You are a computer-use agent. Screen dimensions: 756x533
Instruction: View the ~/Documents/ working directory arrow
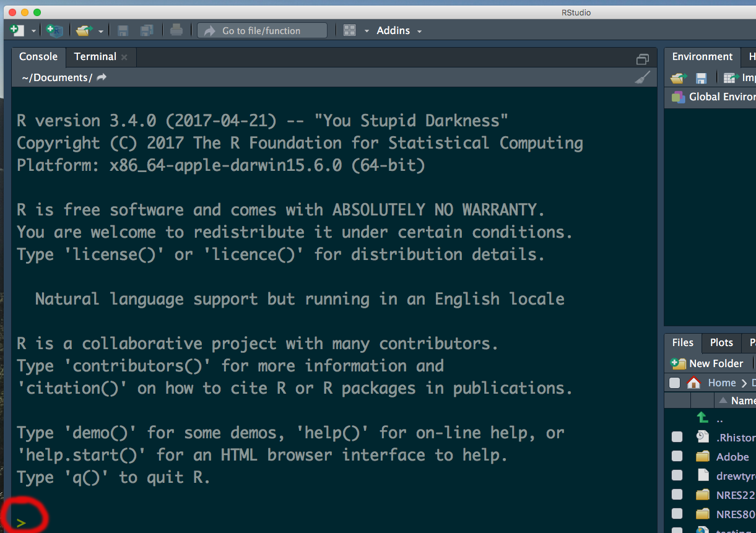pyautogui.click(x=102, y=77)
